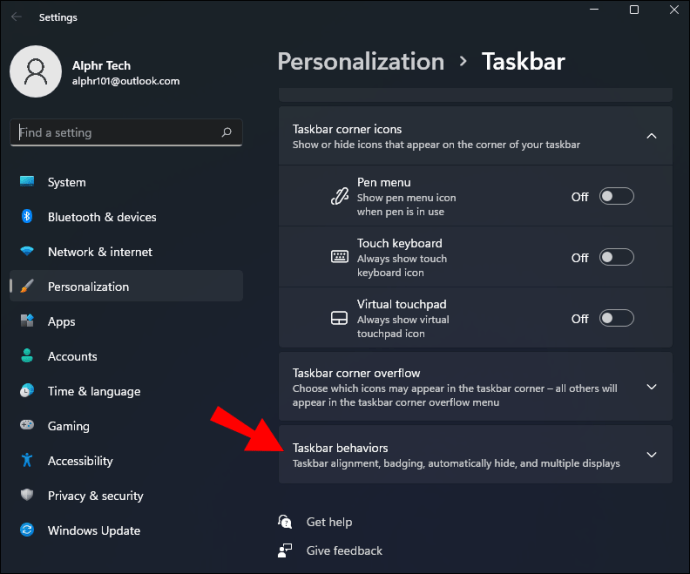Turn on the Pen menu toggle
This screenshot has height=574, width=690.
click(616, 196)
